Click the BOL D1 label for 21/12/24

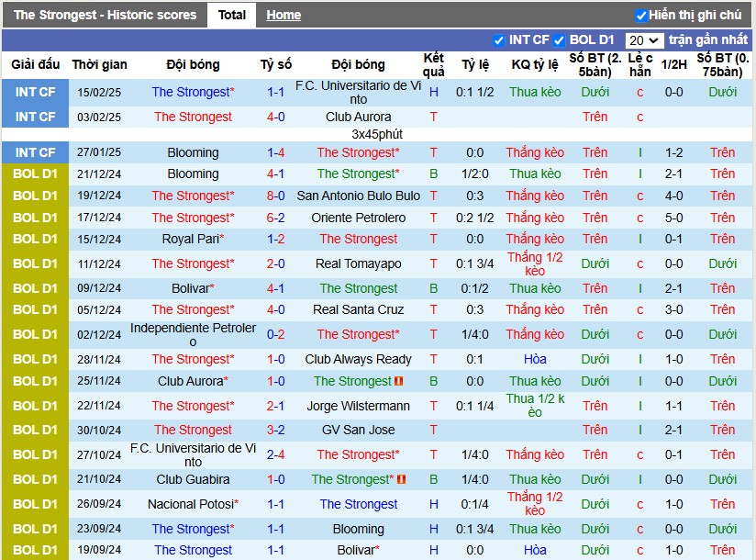point(35,174)
